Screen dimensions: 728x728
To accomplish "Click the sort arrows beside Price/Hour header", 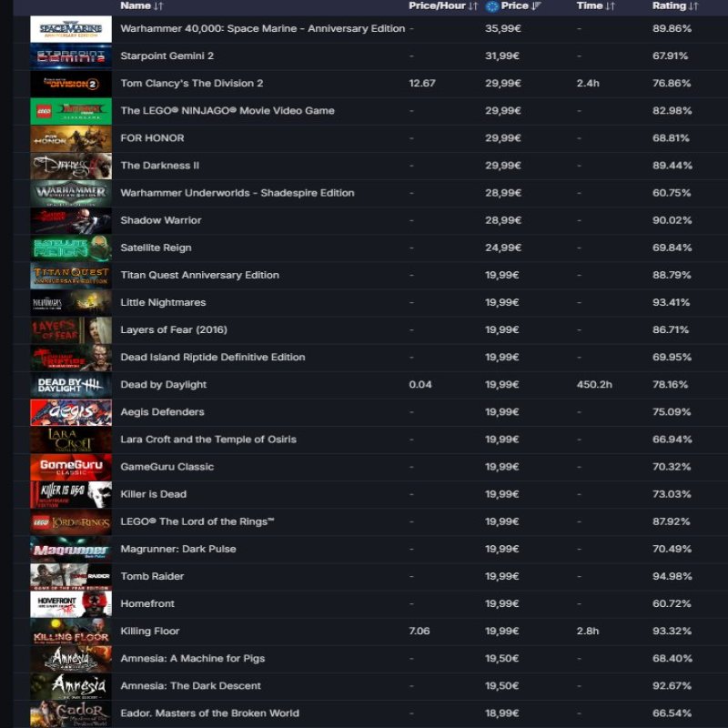I will tap(473, 6).
